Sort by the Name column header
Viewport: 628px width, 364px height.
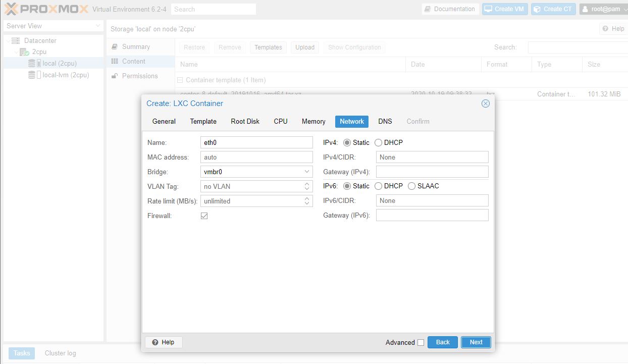pos(290,65)
